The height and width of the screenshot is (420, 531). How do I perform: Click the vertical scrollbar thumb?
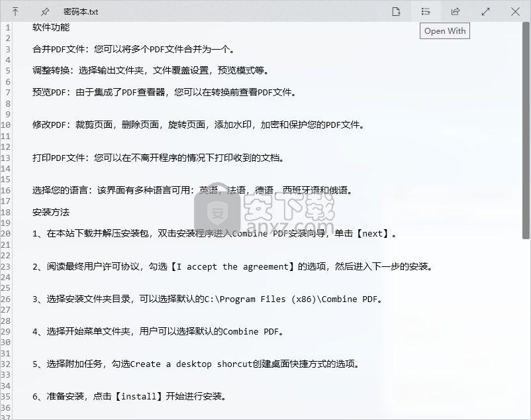(526, 131)
